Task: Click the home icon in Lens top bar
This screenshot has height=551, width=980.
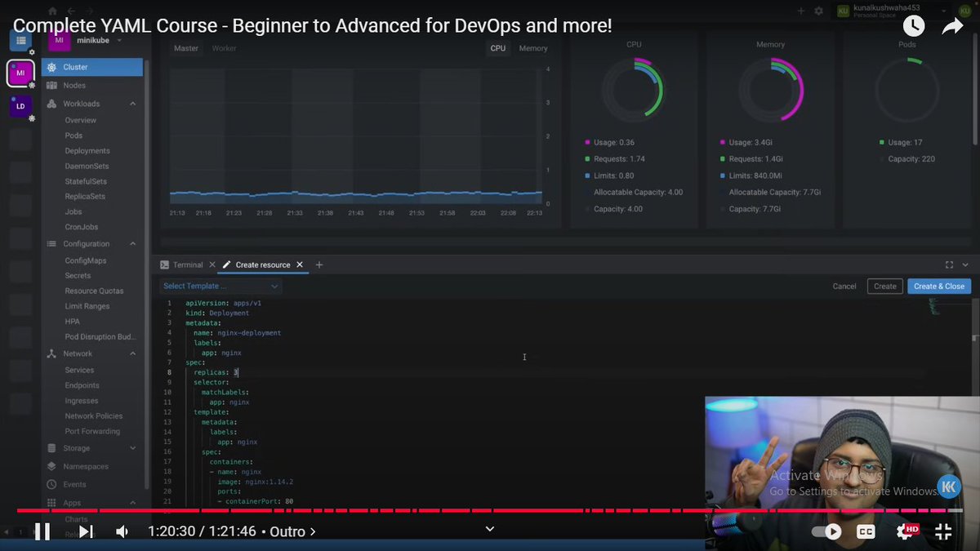Action: coord(53,11)
